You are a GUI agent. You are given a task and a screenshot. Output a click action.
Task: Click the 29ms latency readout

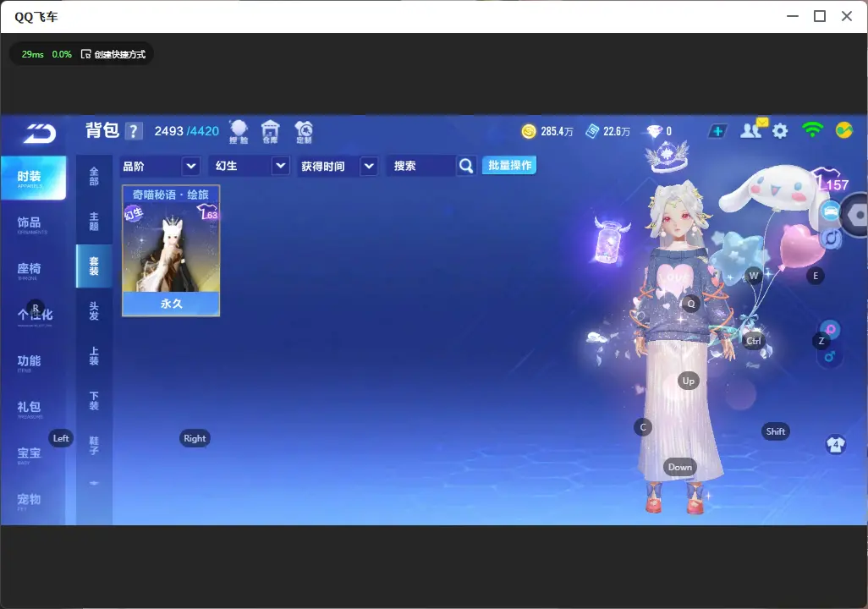pyautogui.click(x=33, y=54)
